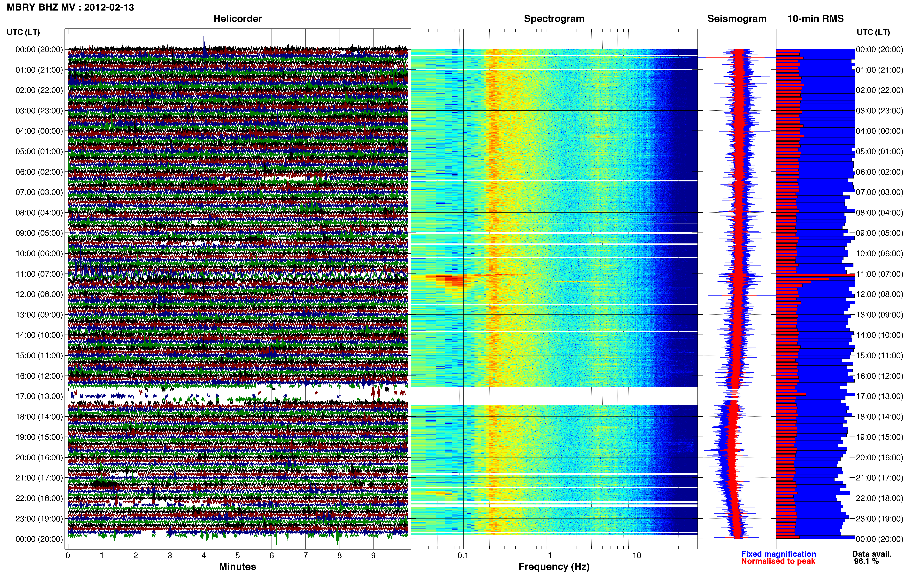Screen dimensions: 924x578
Task: Click the 'Seismogram' panel heading
Action: [x=737, y=19]
